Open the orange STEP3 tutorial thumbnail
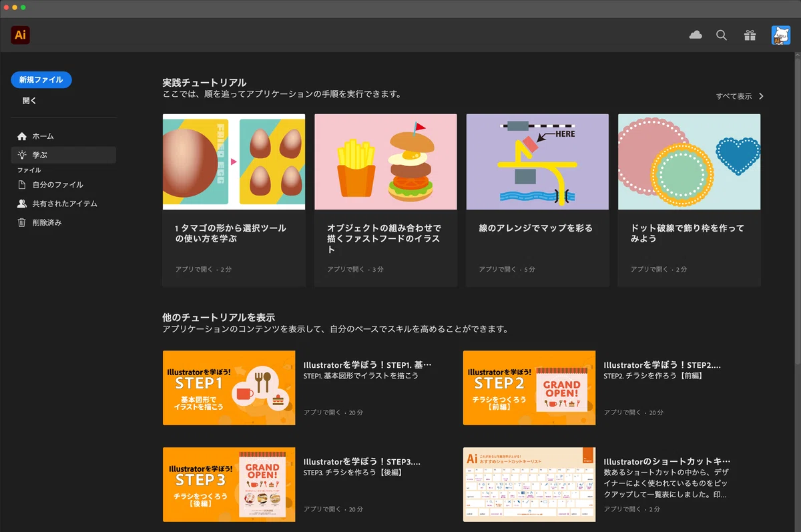The height and width of the screenshot is (532, 801). click(x=229, y=484)
